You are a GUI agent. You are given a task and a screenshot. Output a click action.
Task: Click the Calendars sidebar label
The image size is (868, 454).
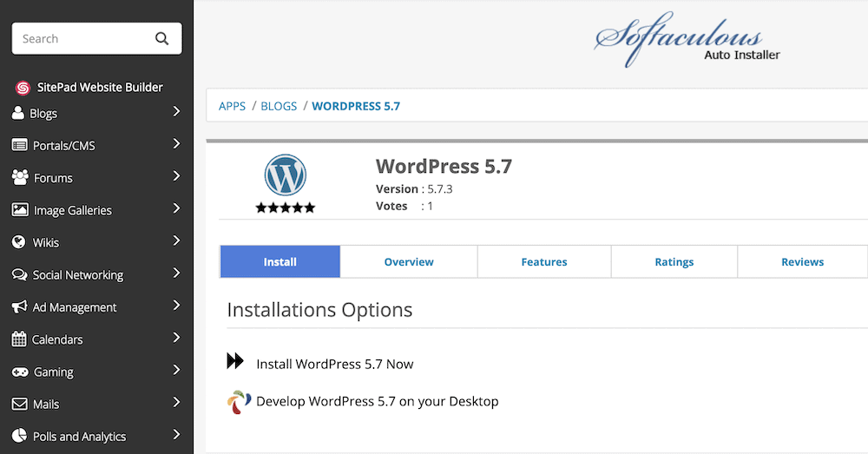(x=57, y=339)
